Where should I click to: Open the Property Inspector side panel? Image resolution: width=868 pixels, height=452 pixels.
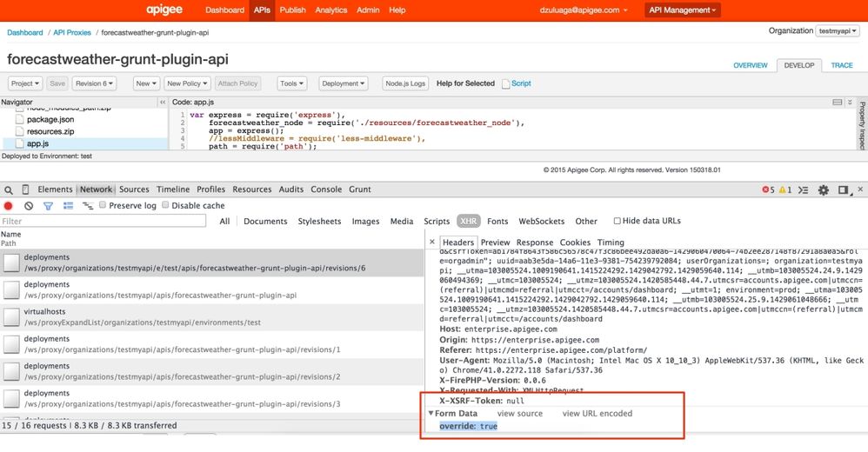tap(863, 125)
